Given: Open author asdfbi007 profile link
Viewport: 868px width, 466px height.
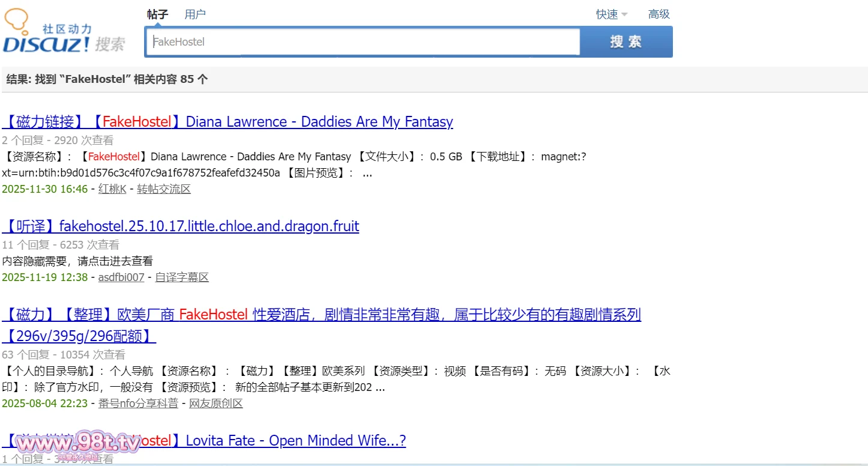Looking at the screenshot, I should 121,277.
